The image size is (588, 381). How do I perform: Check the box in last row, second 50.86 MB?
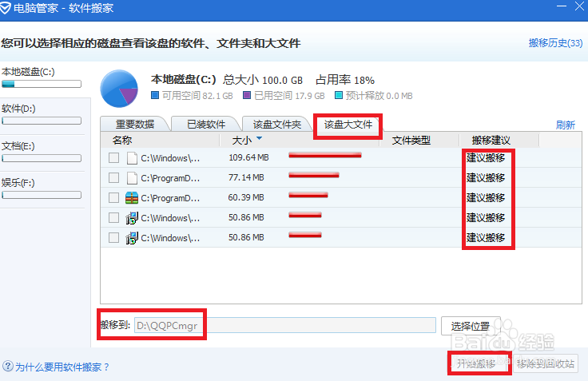pos(113,238)
